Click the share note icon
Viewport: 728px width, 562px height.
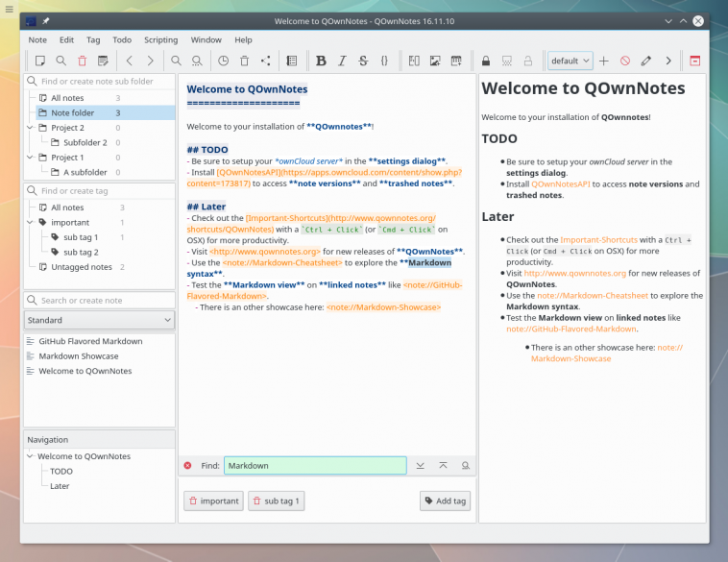click(265, 61)
